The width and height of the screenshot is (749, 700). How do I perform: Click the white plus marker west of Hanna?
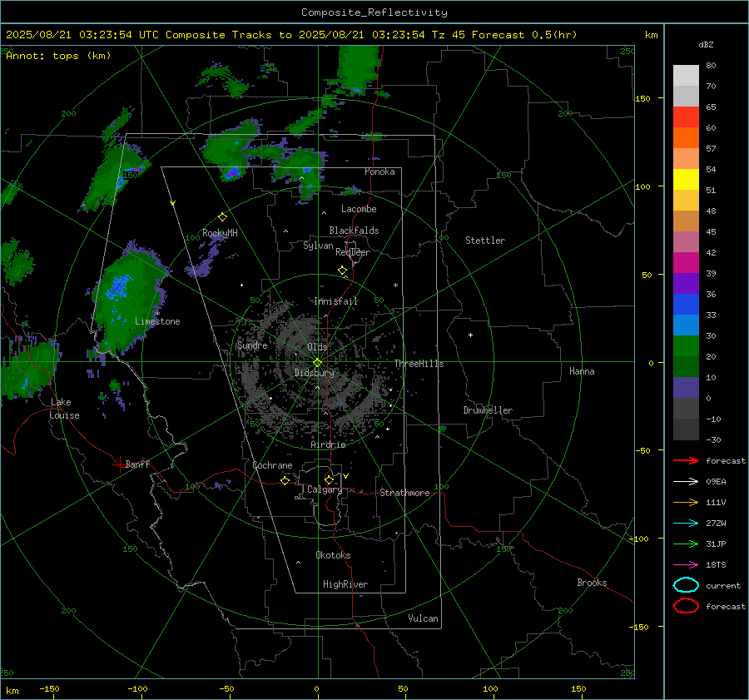coord(470,335)
